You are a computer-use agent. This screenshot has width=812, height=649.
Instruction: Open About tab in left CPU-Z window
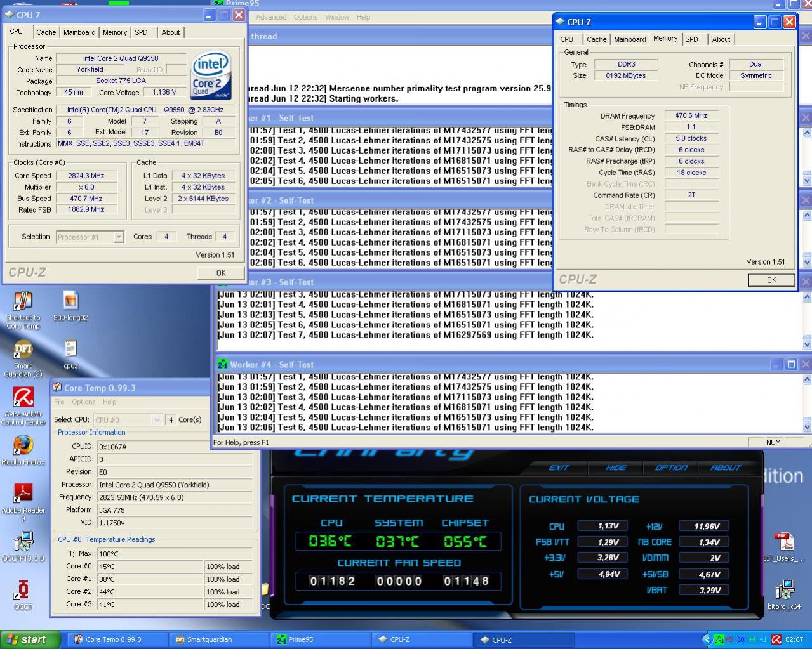(170, 32)
